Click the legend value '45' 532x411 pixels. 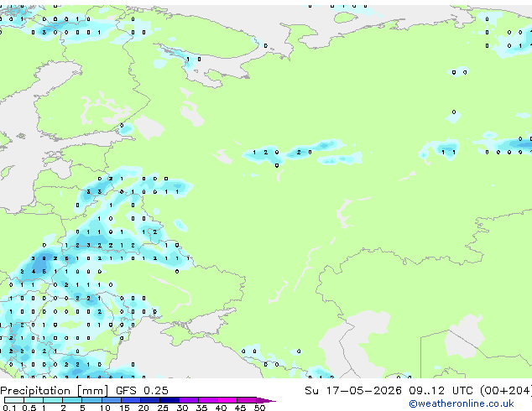[240, 408]
